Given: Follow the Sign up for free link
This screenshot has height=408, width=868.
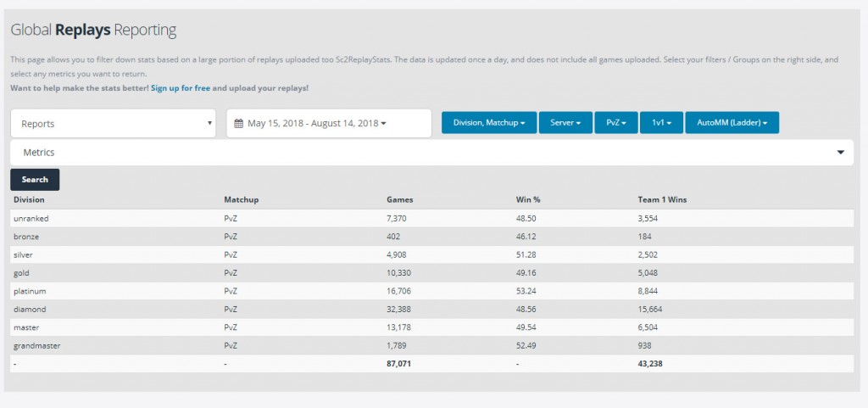Looking at the screenshot, I should click(181, 88).
